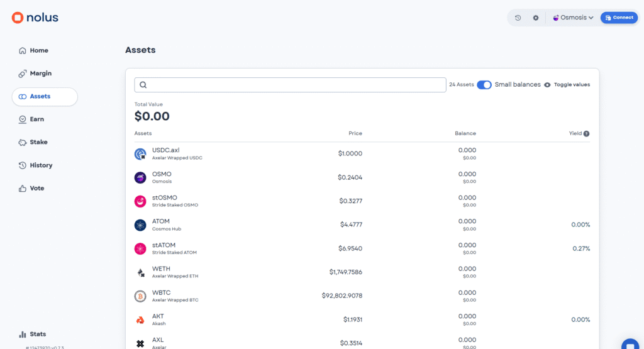
Task: Click the Margin link icon
Action: [x=22, y=74]
